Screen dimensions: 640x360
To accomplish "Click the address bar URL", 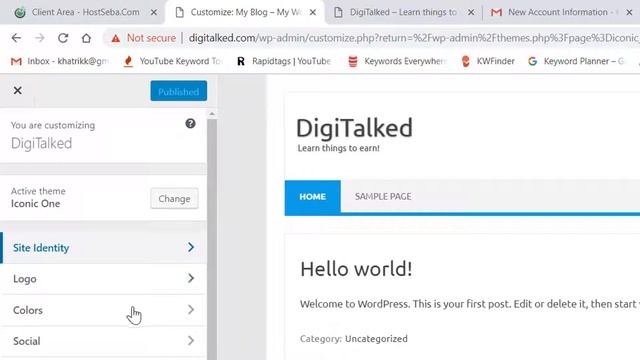I will click(413, 38).
